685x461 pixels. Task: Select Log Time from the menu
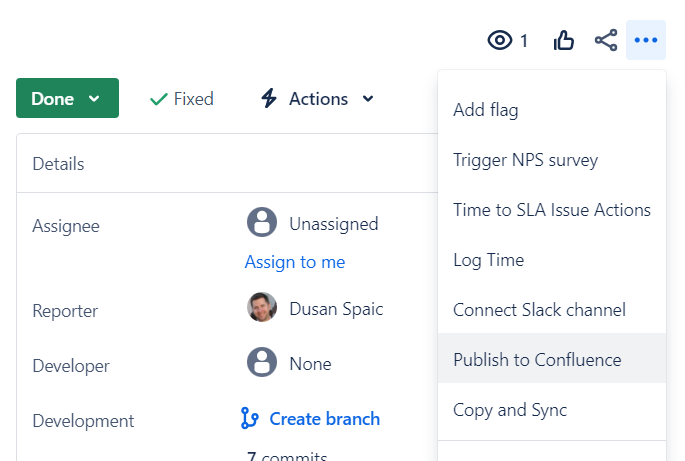point(488,260)
